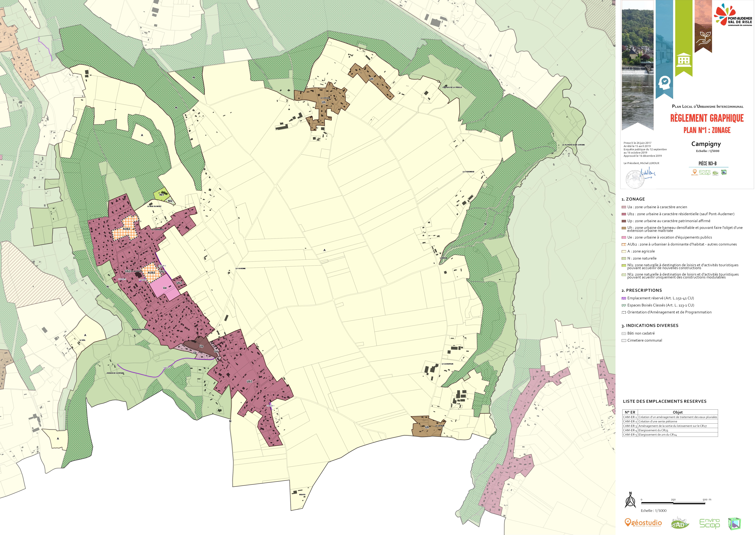Click the A zone agricole legend swatch
Image resolution: width=756 pixels, height=535 pixels.
point(624,251)
